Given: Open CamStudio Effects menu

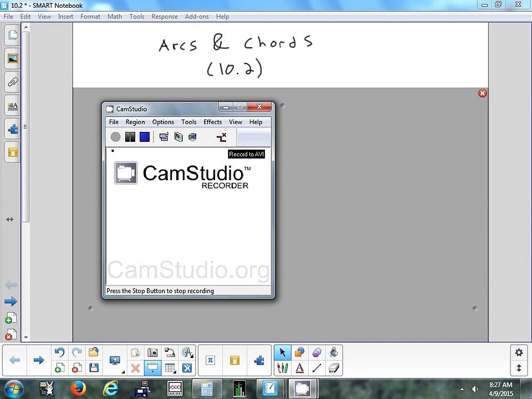Looking at the screenshot, I should (x=212, y=122).
